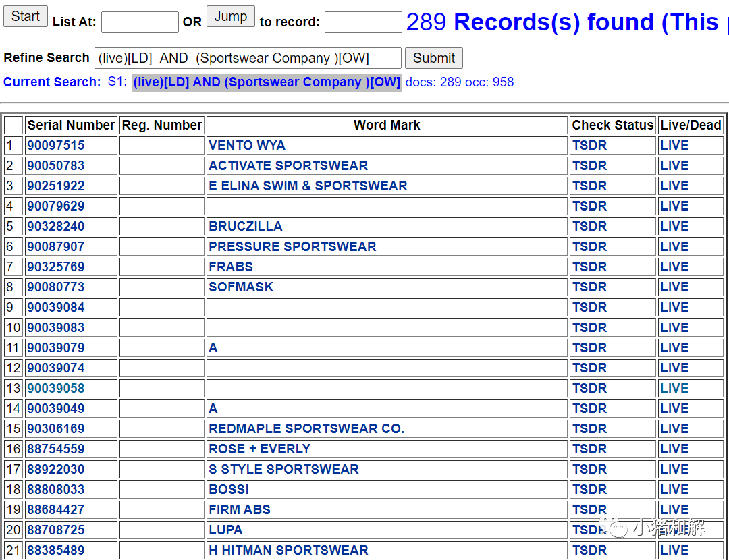Screen dimensions: 729x560
Task: Open serial number 88922030
Action: [x=56, y=469]
